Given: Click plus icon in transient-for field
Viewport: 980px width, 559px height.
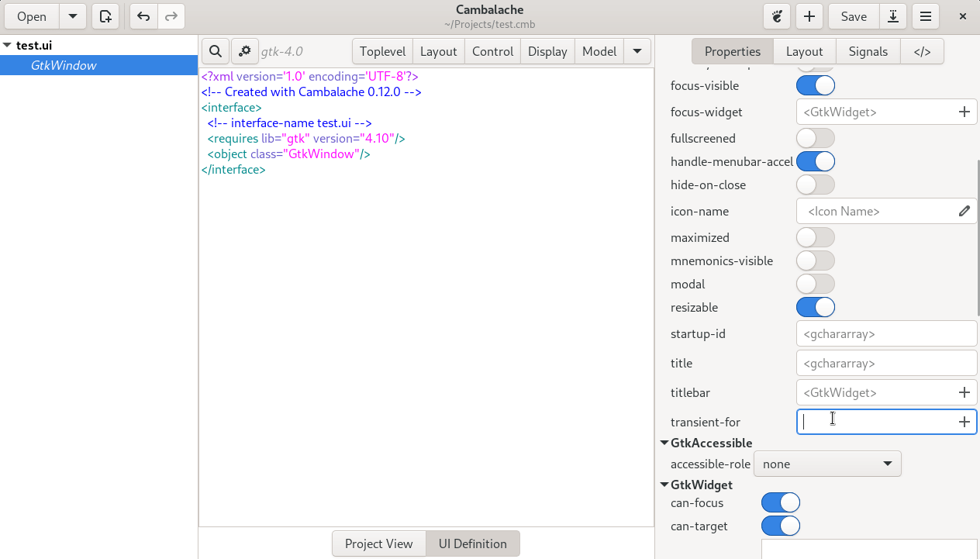Looking at the screenshot, I should tap(964, 422).
